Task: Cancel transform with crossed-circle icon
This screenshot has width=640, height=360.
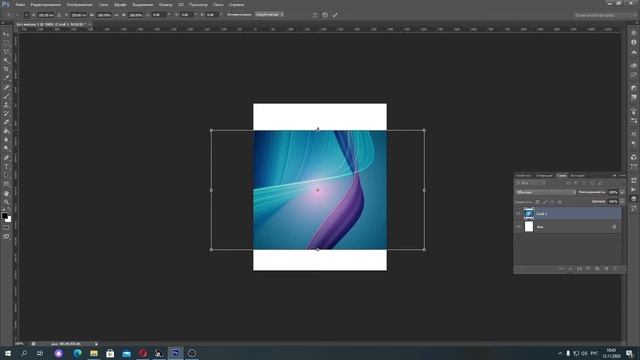Action: pyautogui.click(x=325, y=15)
